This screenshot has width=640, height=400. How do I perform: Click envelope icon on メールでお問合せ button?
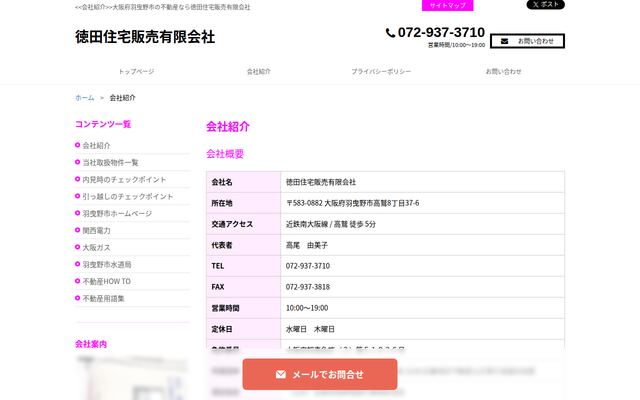281,374
